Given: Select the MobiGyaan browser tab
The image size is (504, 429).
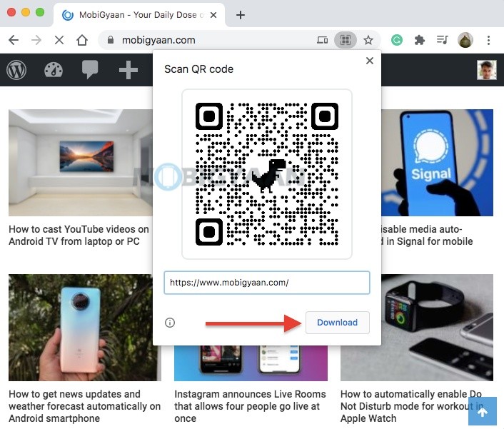Looking at the screenshot, I should tap(139, 15).
